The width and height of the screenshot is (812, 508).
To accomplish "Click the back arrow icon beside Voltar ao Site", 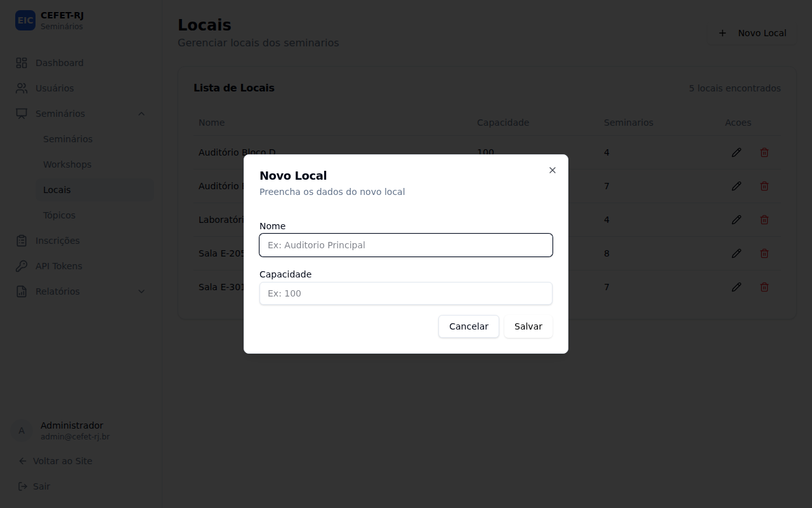I will (x=23, y=461).
